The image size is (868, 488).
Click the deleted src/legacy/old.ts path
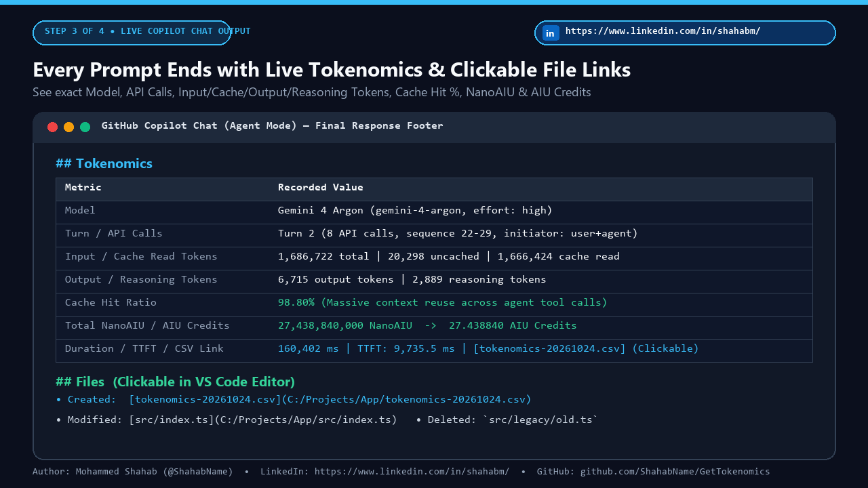pyautogui.click(x=540, y=420)
